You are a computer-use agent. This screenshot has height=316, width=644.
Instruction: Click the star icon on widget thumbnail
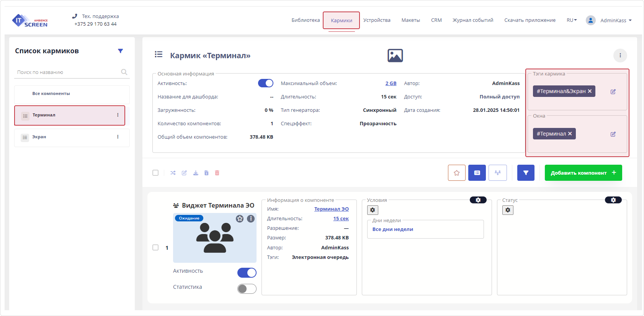click(240, 219)
